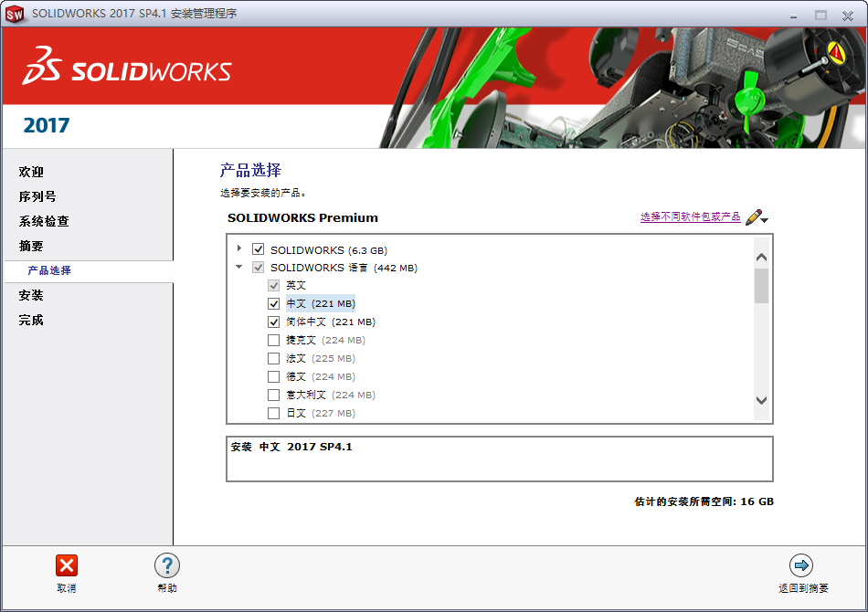Close the installation manager window
868x612 pixels.
(x=848, y=16)
